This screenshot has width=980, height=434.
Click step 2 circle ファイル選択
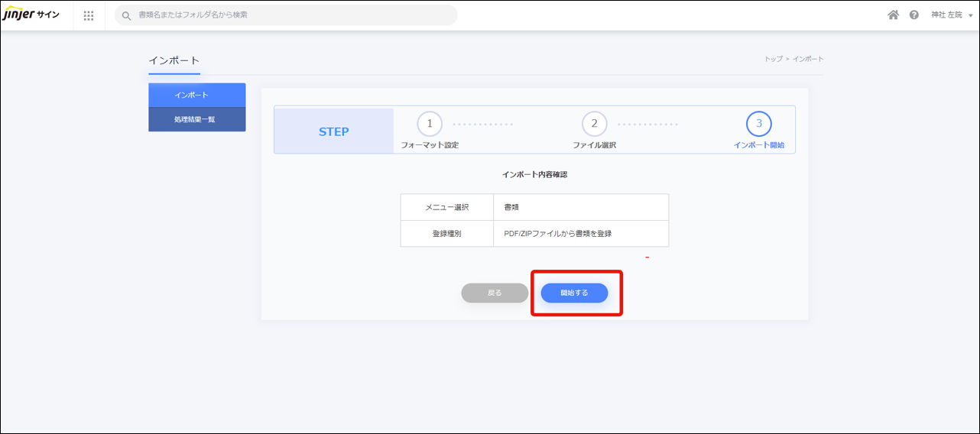[594, 124]
